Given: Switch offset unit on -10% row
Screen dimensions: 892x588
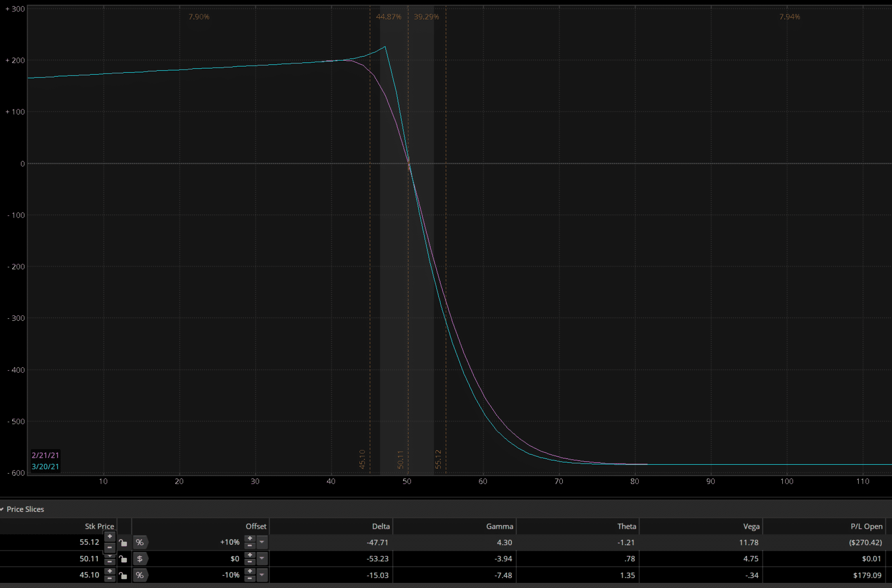Looking at the screenshot, I should [x=140, y=575].
